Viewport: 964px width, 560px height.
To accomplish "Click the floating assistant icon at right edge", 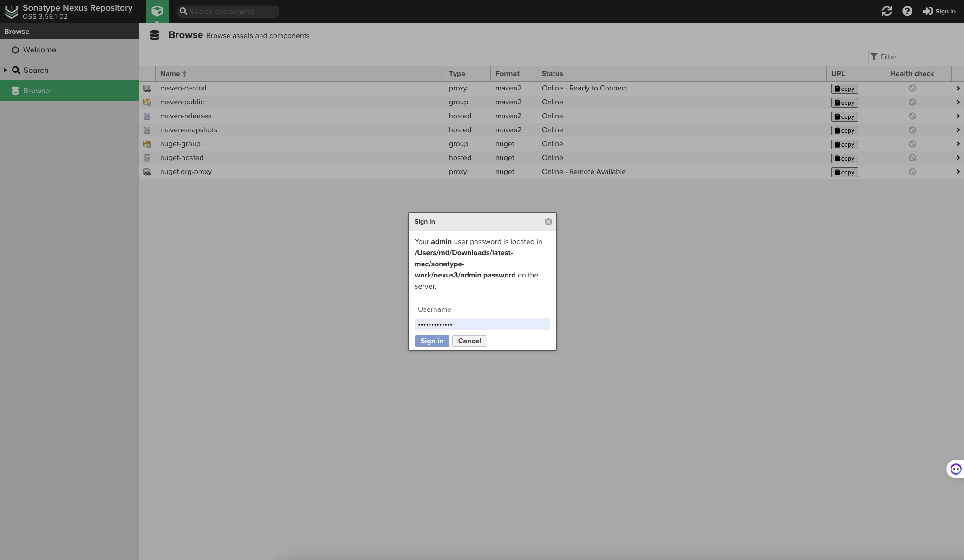I will [x=956, y=469].
